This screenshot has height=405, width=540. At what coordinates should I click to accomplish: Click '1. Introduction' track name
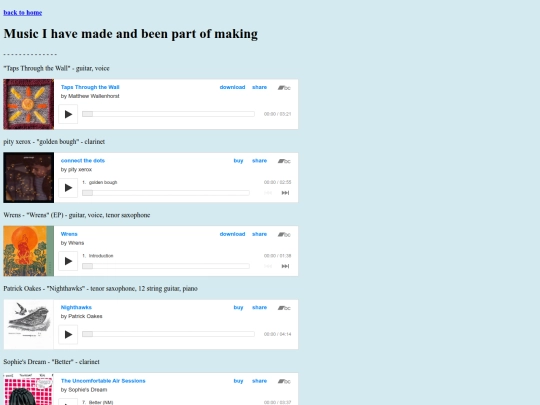tap(97, 256)
